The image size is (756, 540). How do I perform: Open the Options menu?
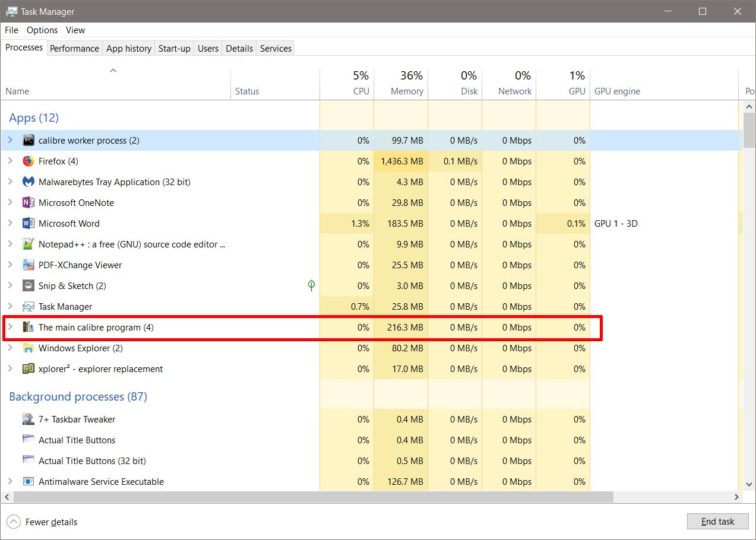(x=42, y=30)
